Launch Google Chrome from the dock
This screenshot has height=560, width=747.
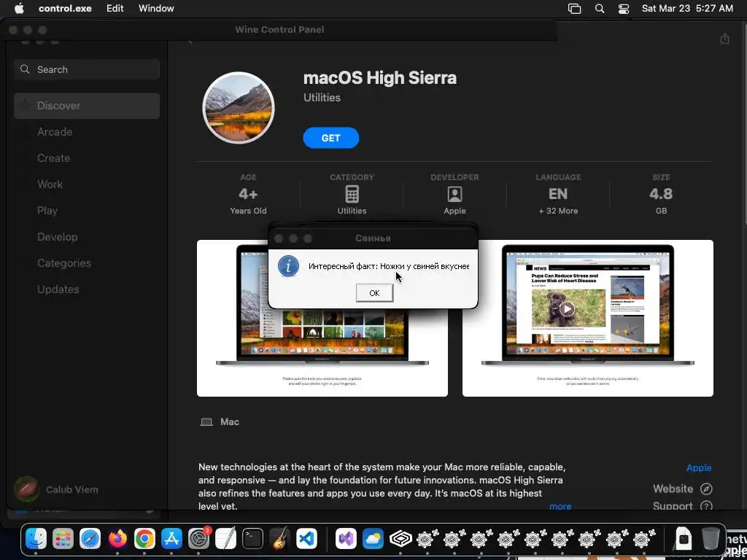(x=144, y=539)
